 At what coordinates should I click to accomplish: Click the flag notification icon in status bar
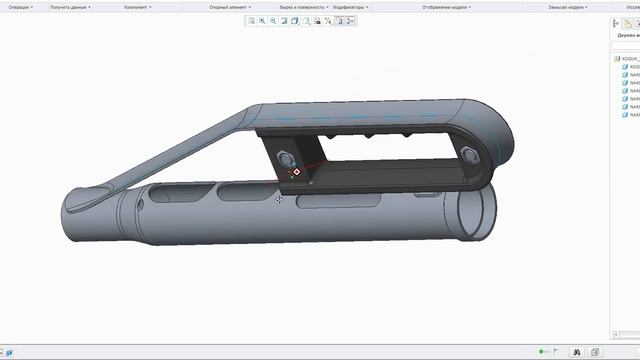556,351
